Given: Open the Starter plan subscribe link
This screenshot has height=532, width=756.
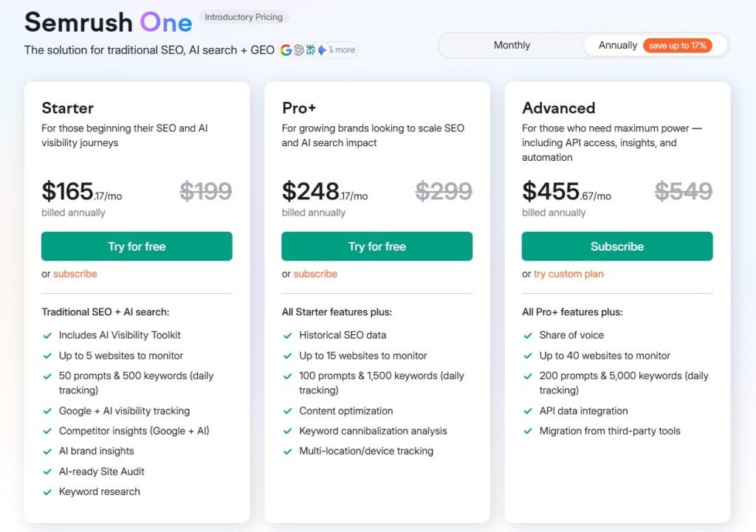Looking at the screenshot, I should (75, 274).
